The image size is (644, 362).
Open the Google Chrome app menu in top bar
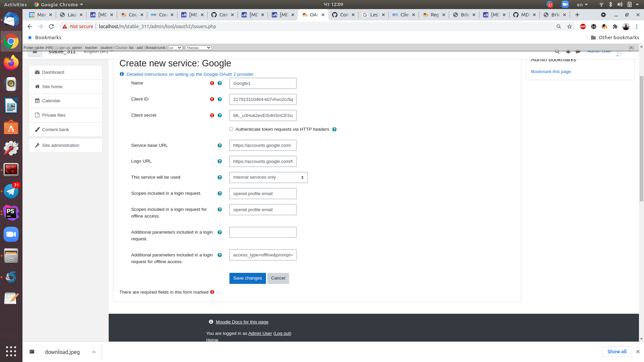coord(58,4)
